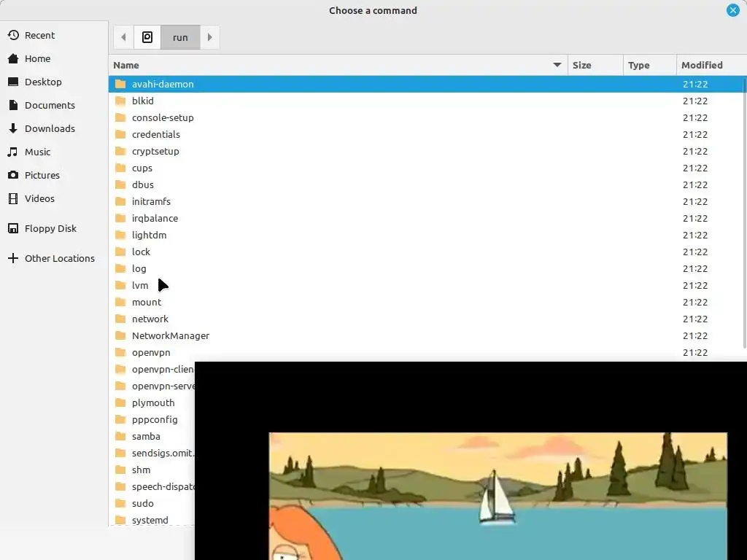Image resolution: width=747 pixels, height=560 pixels.
Task: Open the Music sidebar entry
Action: [54, 152]
